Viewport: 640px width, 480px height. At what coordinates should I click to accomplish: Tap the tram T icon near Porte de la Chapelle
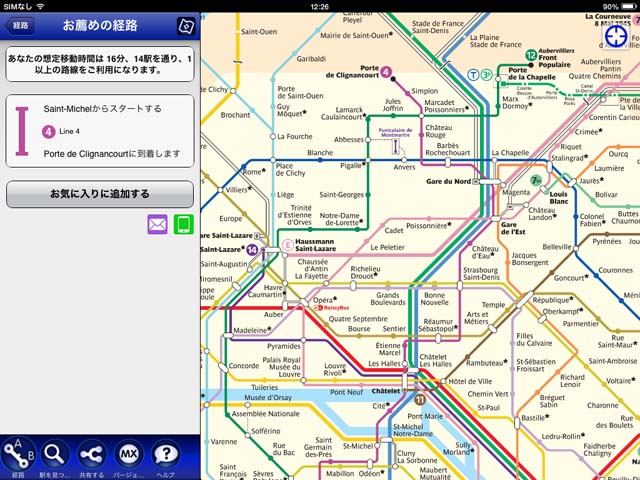point(473,75)
